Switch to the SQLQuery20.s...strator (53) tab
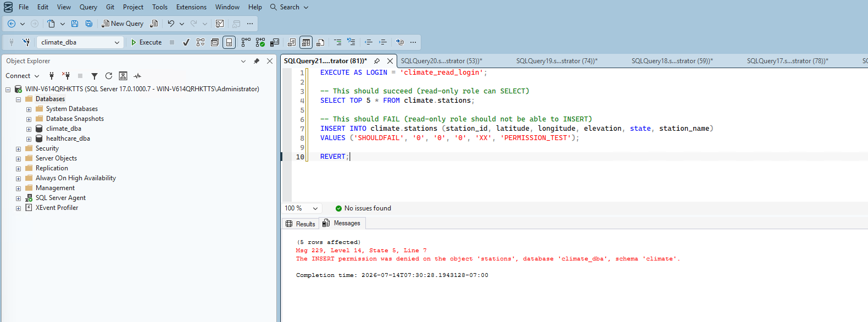This screenshot has height=322, width=868. click(x=442, y=61)
